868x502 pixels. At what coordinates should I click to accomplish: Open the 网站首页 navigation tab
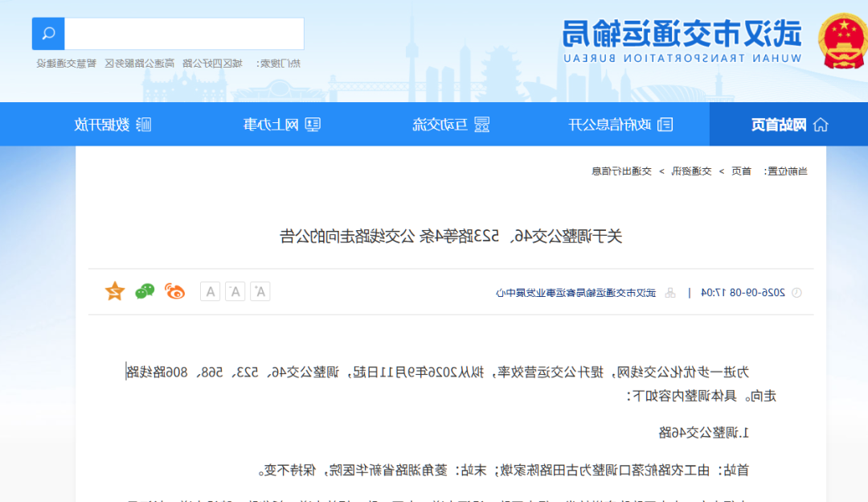(x=789, y=125)
